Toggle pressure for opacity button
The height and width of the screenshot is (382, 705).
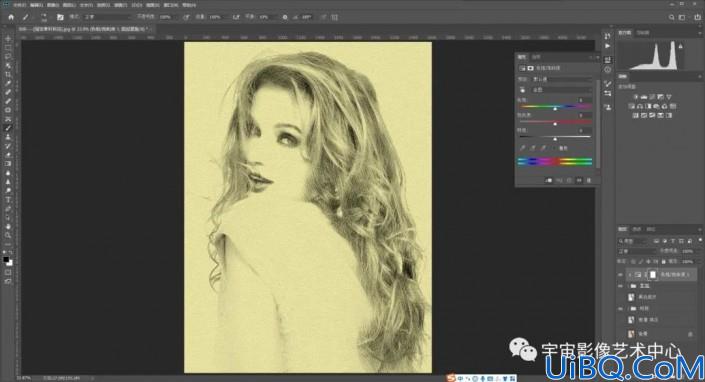point(186,17)
